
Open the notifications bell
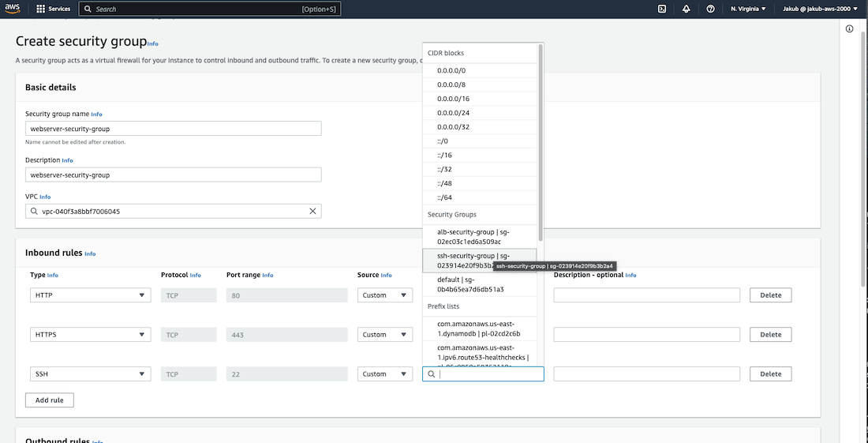coord(686,9)
